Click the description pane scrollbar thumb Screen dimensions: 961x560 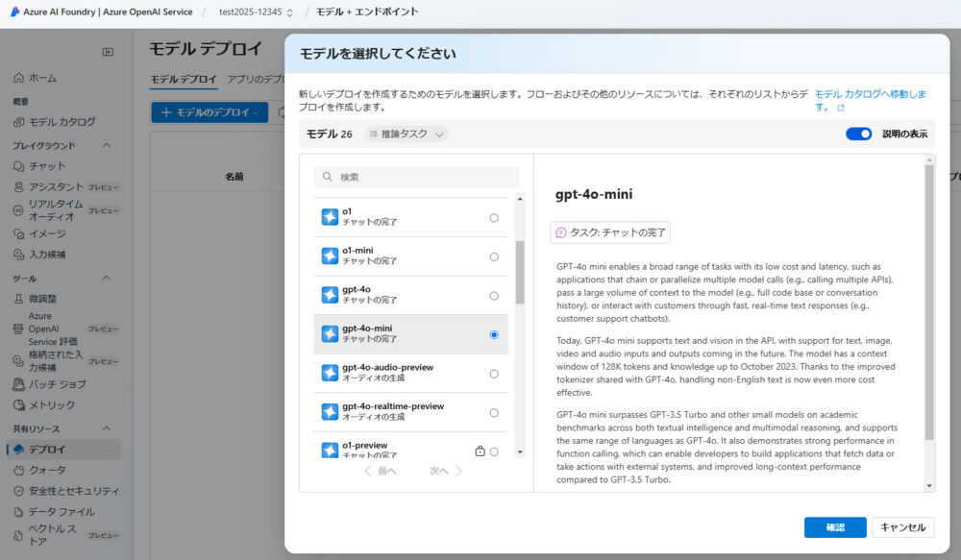929,302
